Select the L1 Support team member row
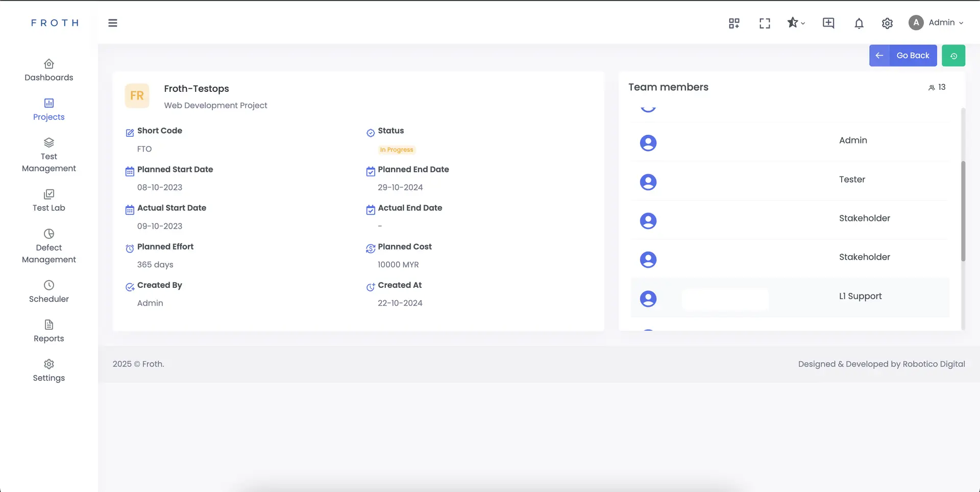This screenshot has height=492, width=980. coord(790,298)
